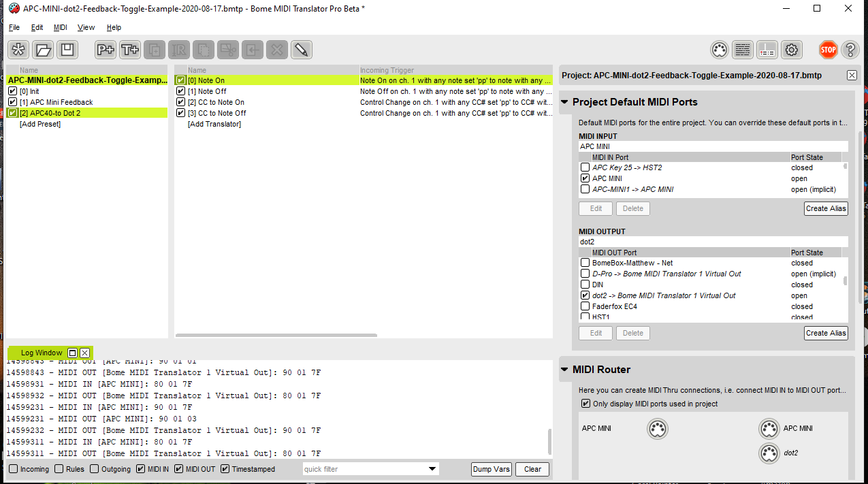Undock the Log Window with the square icon
The width and height of the screenshot is (868, 484).
72,353
